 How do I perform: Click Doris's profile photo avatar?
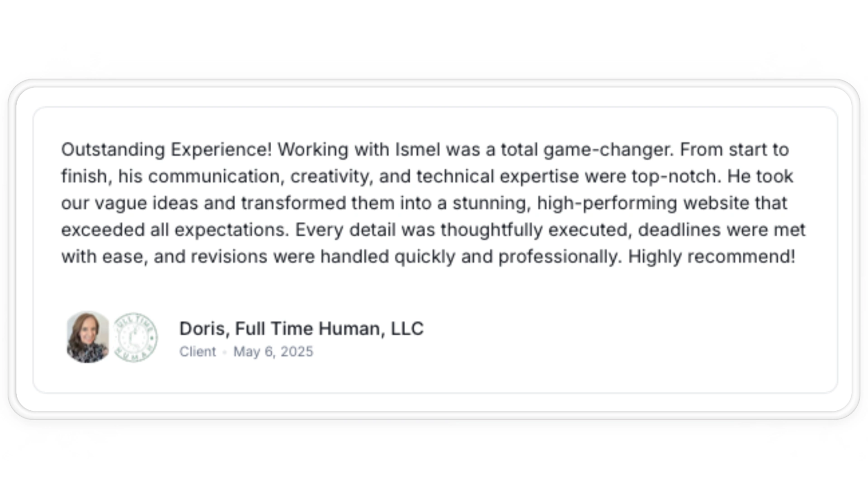tap(88, 337)
